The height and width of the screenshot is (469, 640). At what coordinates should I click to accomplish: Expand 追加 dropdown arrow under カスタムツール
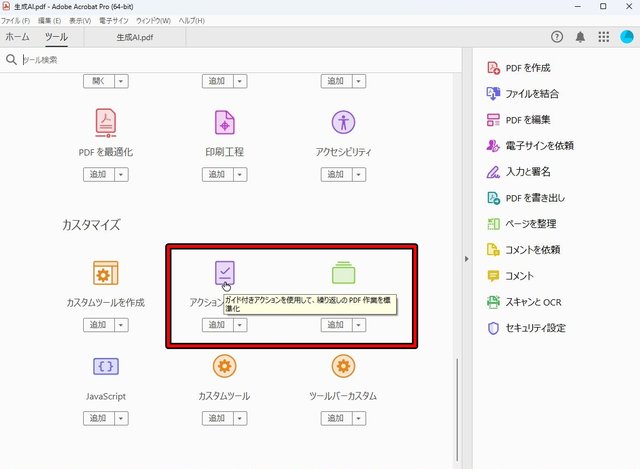click(x=240, y=418)
